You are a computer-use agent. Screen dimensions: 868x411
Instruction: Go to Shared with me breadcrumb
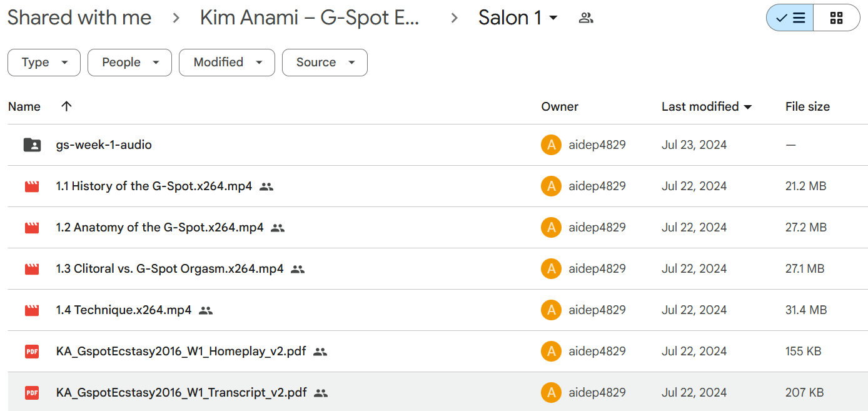[x=79, y=18]
